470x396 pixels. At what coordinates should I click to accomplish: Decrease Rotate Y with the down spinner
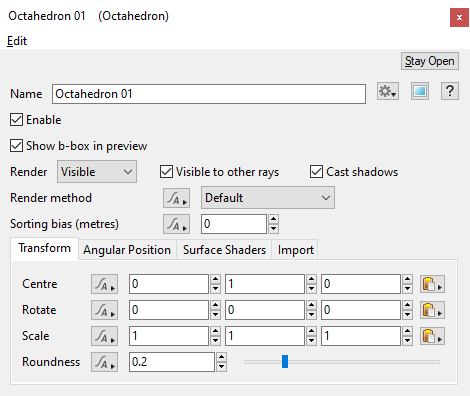pyautogui.click(x=311, y=315)
